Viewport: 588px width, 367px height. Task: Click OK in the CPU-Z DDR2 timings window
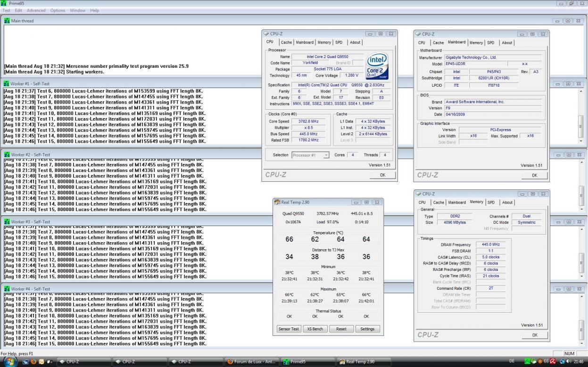[534, 335]
